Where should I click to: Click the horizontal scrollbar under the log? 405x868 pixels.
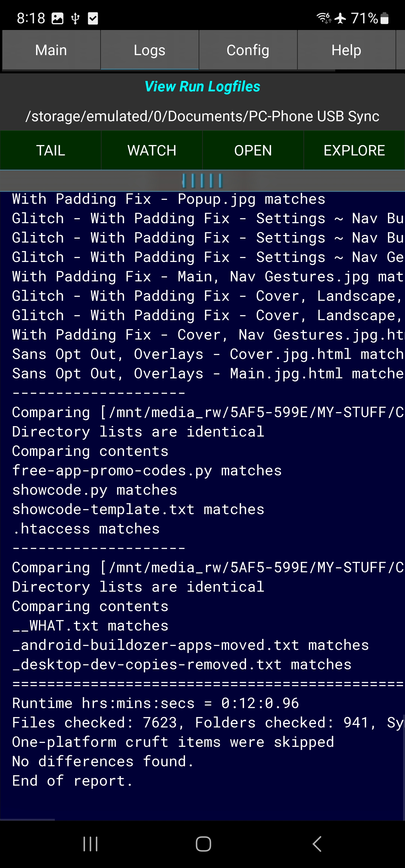coord(28,819)
